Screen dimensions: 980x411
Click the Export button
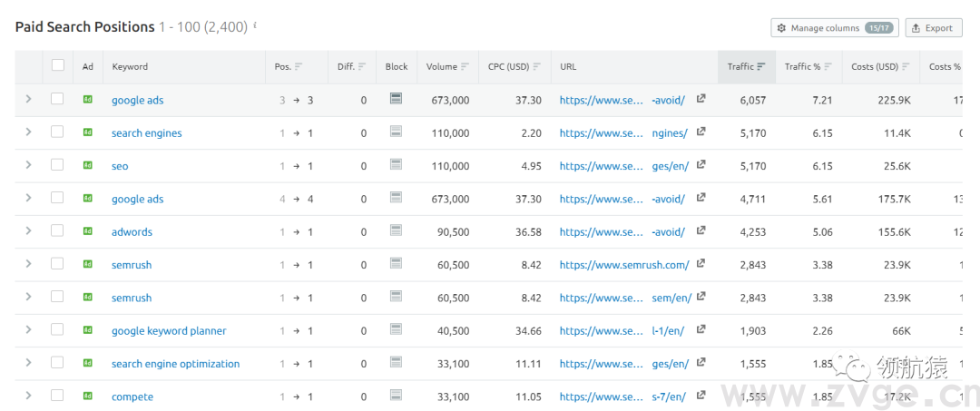932,28
